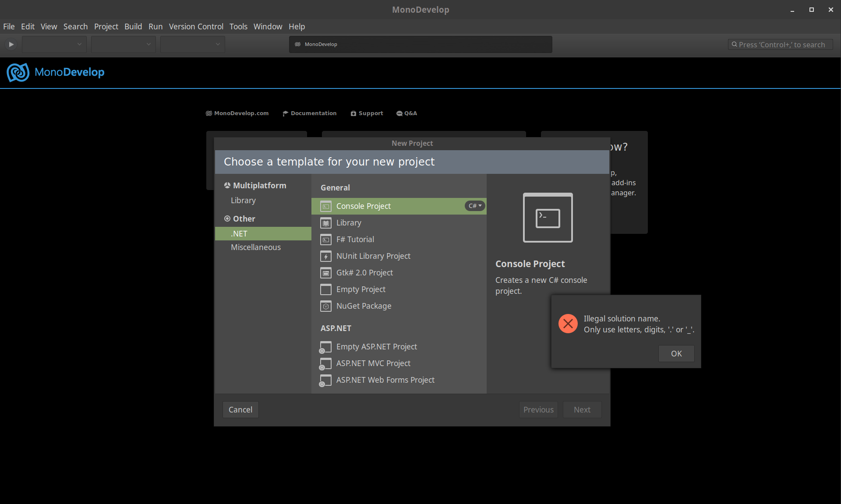
Task: Click the search field in the toolbar
Action: [x=781, y=45]
